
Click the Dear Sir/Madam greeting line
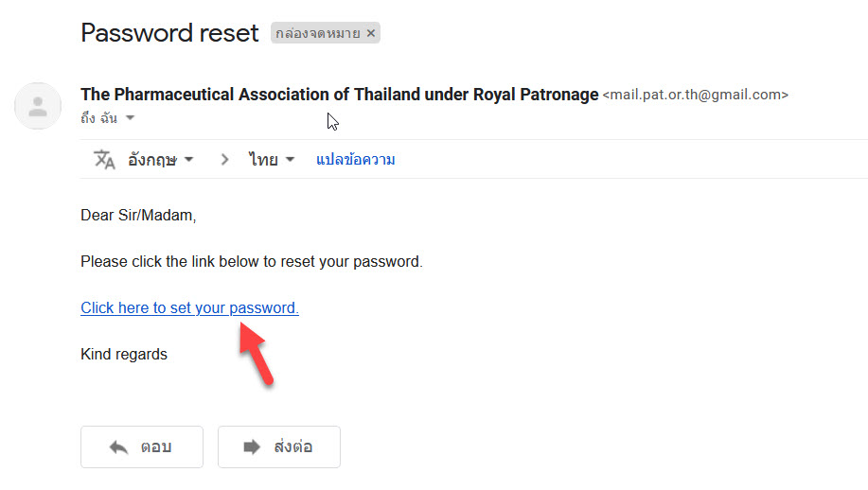138,215
